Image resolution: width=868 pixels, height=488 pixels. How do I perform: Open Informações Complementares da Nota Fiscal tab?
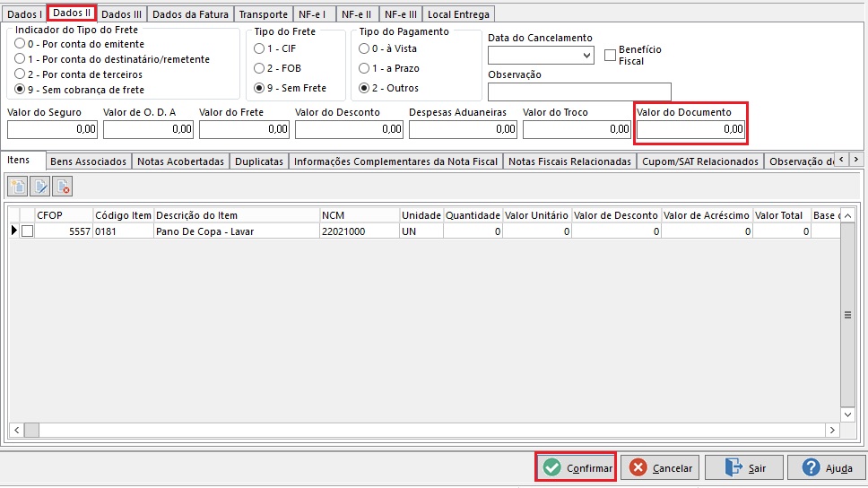pyautogui.click(x=395, y=161)
